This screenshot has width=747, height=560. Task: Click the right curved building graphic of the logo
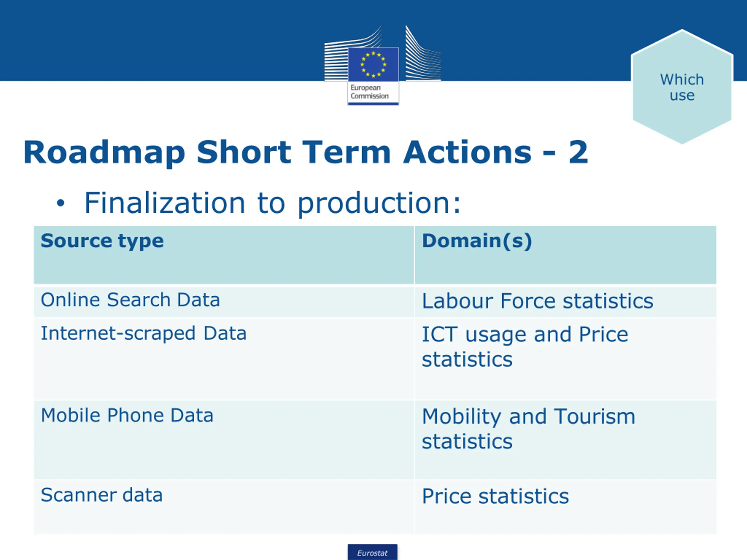click(423, 53)
